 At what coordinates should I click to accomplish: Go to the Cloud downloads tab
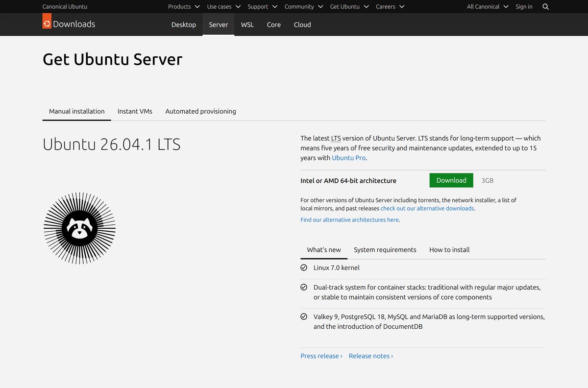(x=302, y=24)
